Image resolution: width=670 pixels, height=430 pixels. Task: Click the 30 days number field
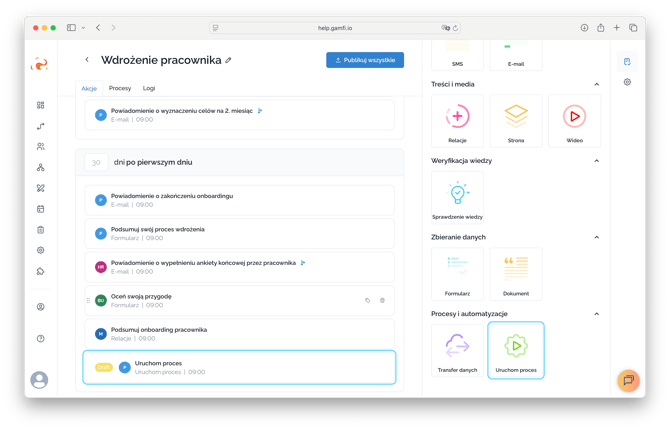(x=96, y=161)
